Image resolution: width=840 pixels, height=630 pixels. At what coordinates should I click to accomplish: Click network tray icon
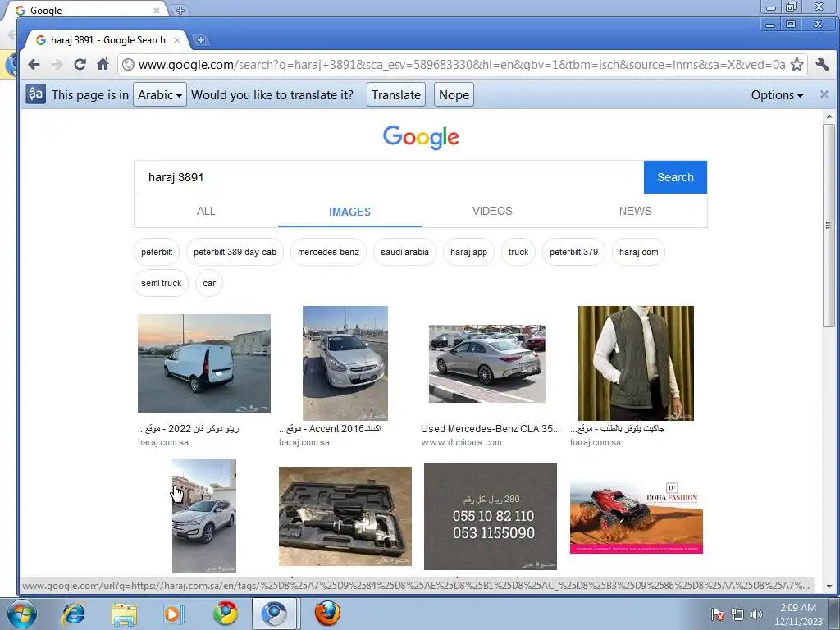click(737, 614)
